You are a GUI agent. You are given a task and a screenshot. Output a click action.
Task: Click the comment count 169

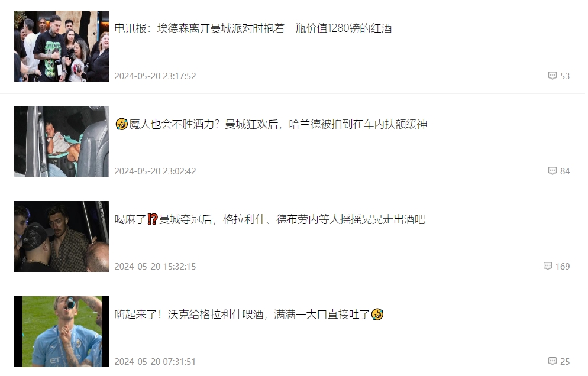click(x=563, y=267)
